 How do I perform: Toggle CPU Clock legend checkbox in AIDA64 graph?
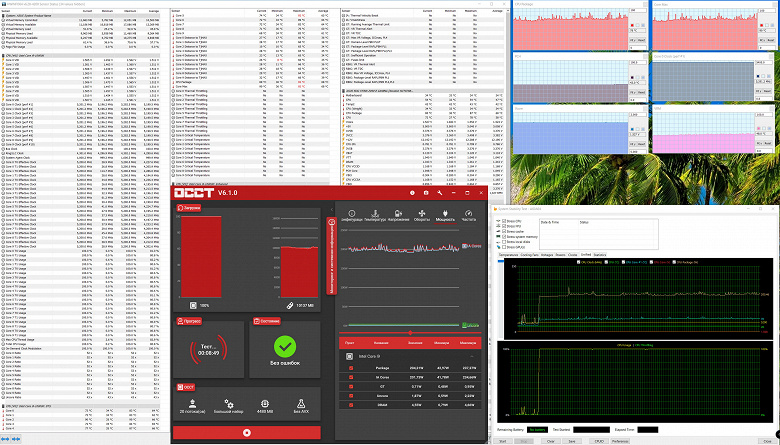pos(579,262)
